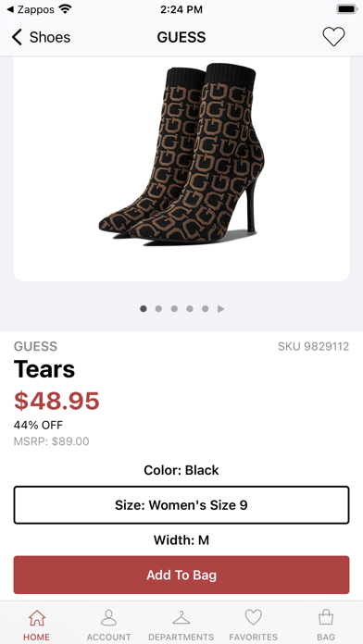Tap the GUESS boots product image
Viewport: 363px width, 644px height.
[x=181, y=154]
